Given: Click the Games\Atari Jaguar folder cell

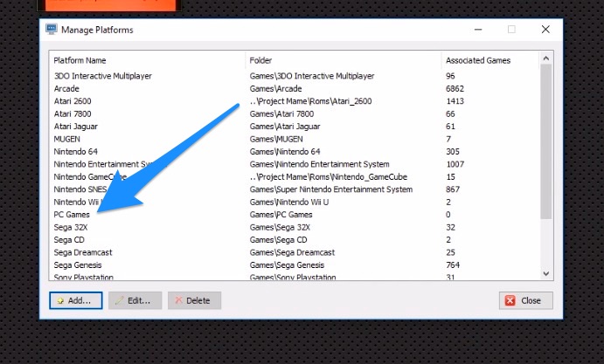Looking at the screenshot, I should pos(285,127).
